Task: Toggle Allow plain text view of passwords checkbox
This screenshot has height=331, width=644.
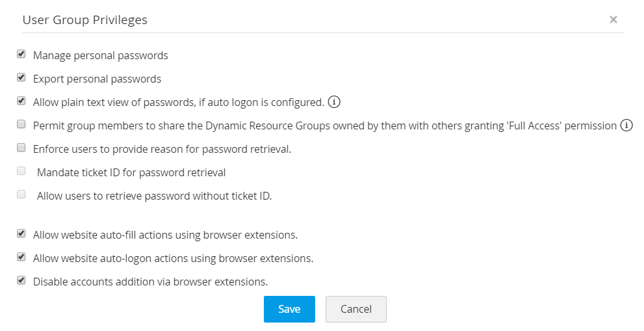Action: 21,101
